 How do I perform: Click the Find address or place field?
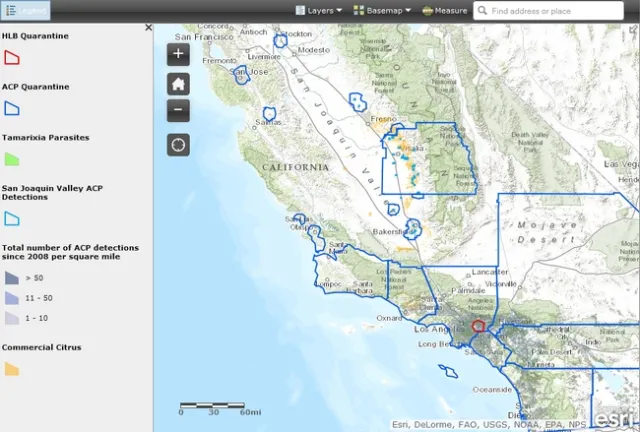560,11
